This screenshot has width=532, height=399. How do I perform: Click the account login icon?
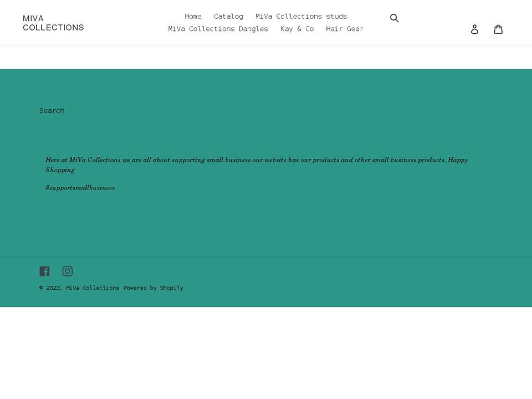(475, 29)
